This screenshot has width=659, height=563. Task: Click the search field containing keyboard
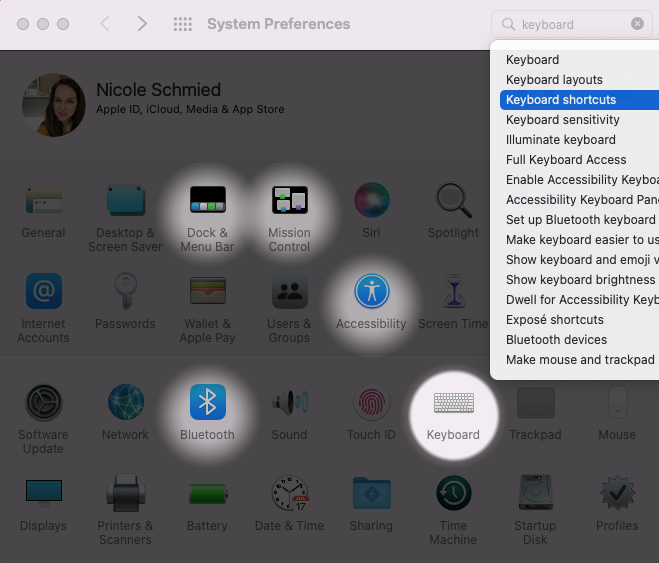click(572, 24)
